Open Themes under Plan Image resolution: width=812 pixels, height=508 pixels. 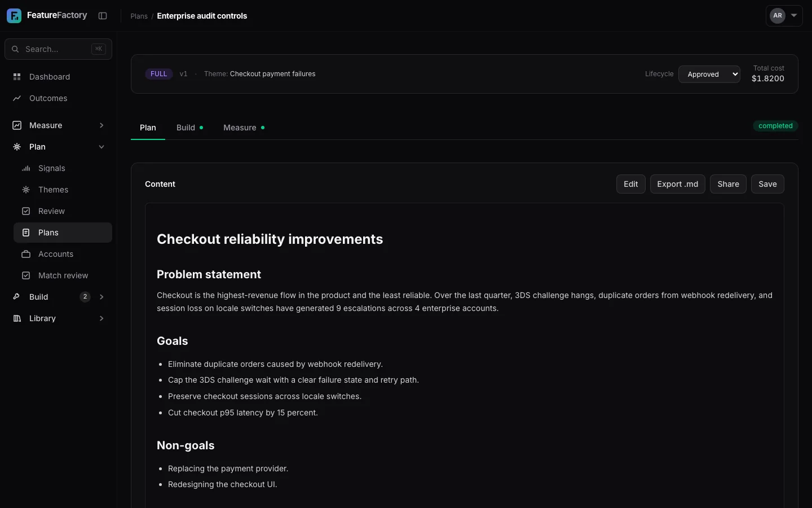click(63, 190)
